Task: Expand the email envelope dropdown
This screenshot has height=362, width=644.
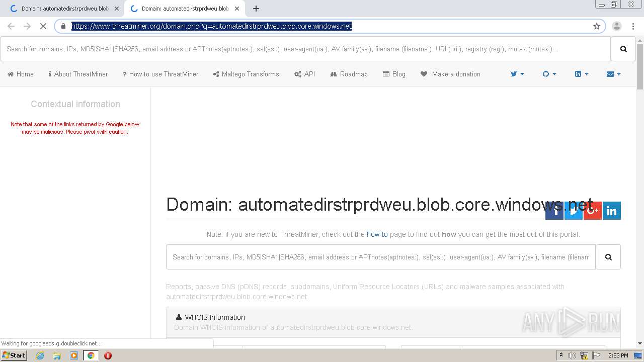Action: coord(614,74)
